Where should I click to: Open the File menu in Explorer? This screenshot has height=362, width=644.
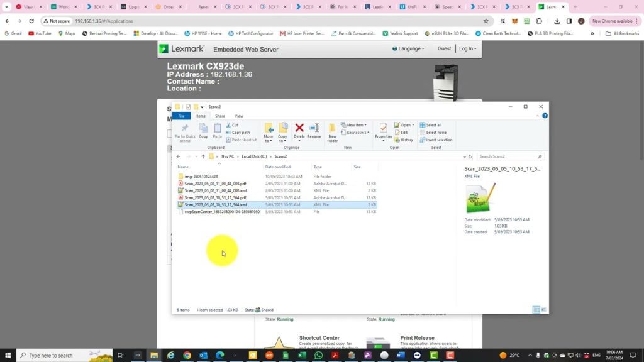pyautogui.click(x=181, y=116)
